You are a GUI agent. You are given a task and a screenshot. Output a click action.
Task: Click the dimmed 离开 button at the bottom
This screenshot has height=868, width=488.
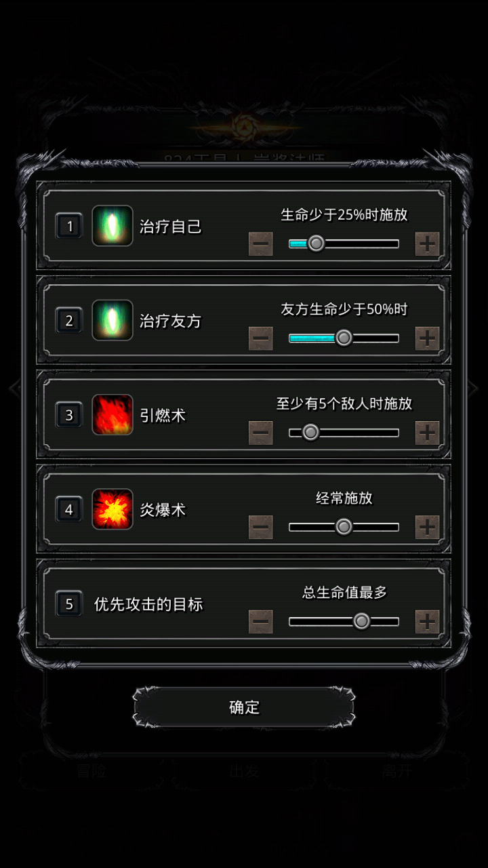coord(396,771)
